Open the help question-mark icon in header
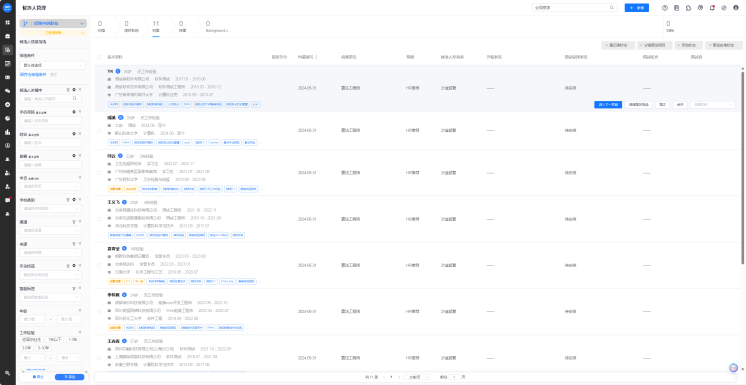The width and height of the screenshot is (746, 385). [665, 8]
